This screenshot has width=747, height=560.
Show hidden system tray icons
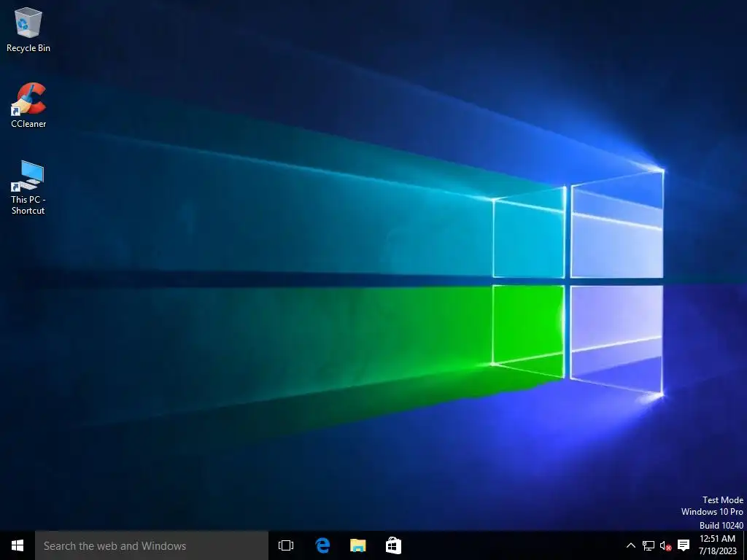click(631, 545)
